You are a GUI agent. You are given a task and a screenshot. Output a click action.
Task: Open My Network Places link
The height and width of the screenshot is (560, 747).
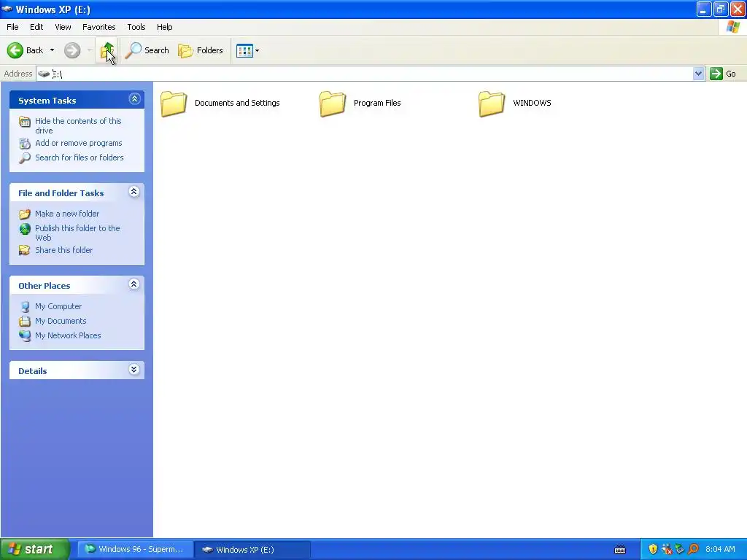click(x=68, y=335)
